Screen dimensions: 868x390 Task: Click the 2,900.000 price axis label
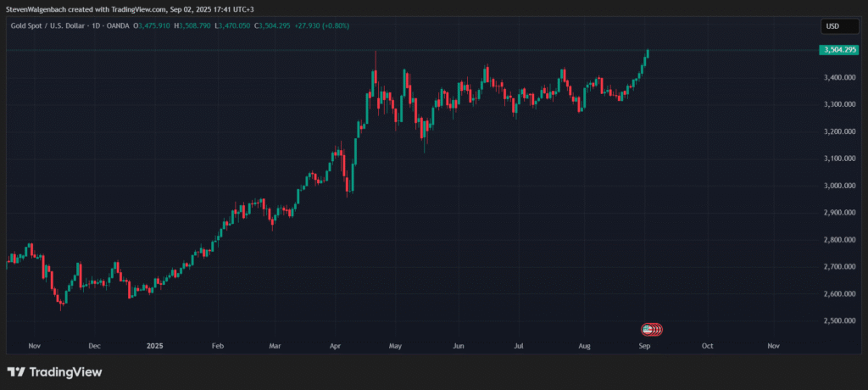[840, 213]
